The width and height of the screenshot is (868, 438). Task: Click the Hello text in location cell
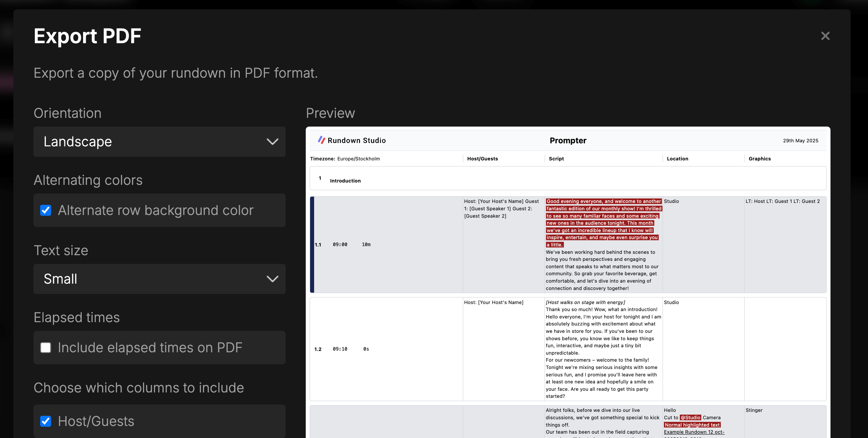(x=670, y=410)
